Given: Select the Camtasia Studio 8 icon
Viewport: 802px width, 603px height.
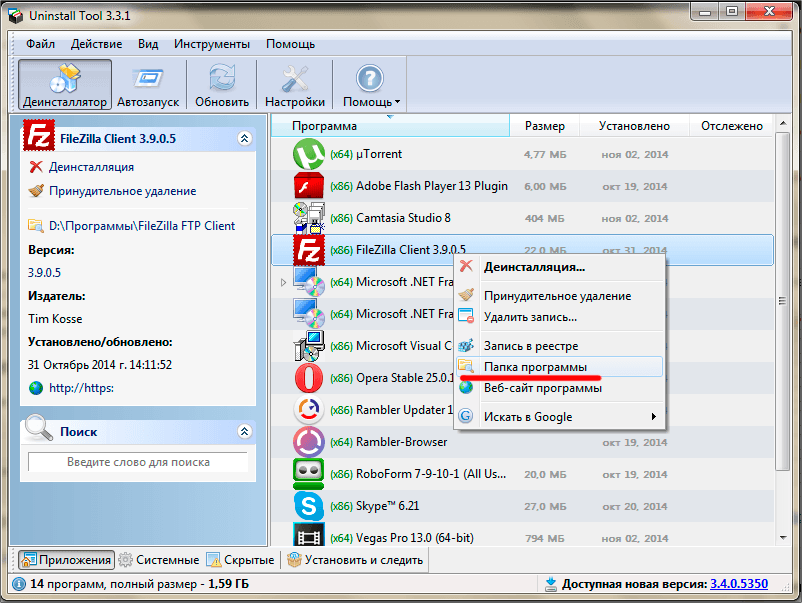Looking at the screenshot, I should tap(309, 218).
